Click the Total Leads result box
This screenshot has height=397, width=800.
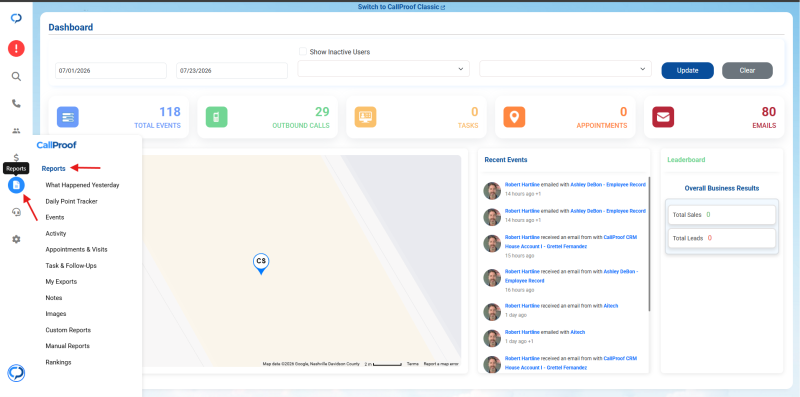pyautogui.click(x=722, y=238)
